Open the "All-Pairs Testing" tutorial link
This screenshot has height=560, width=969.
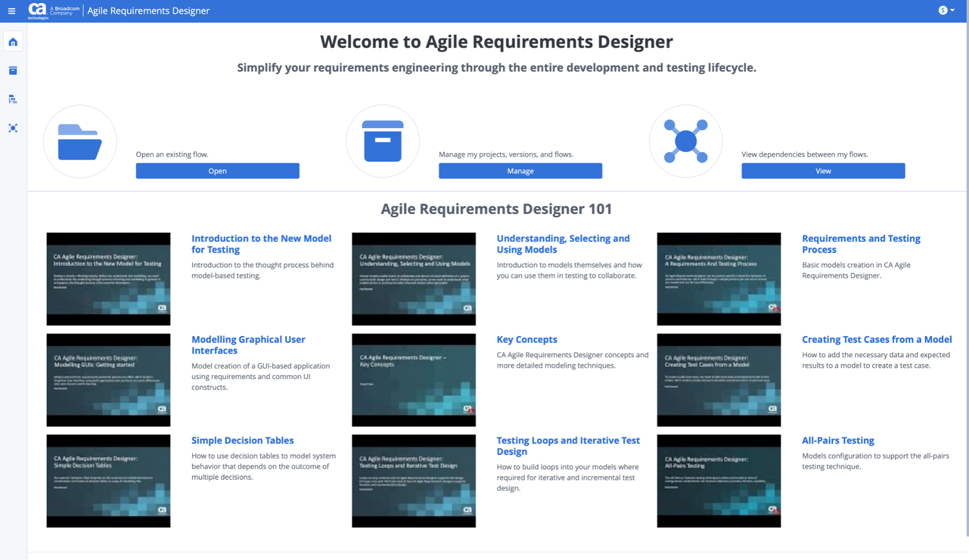(x=838, y=440)
